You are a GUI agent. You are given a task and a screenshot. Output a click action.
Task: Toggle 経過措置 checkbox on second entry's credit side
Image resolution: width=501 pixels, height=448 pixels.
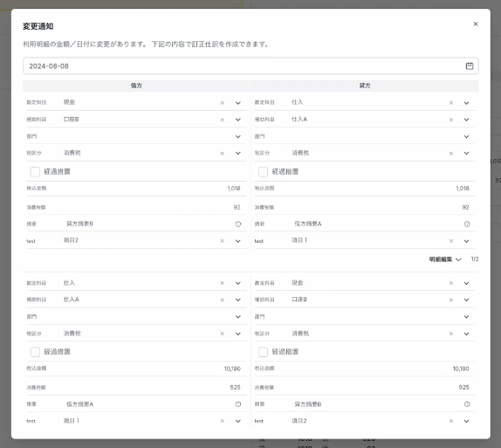tap(263, 352)
